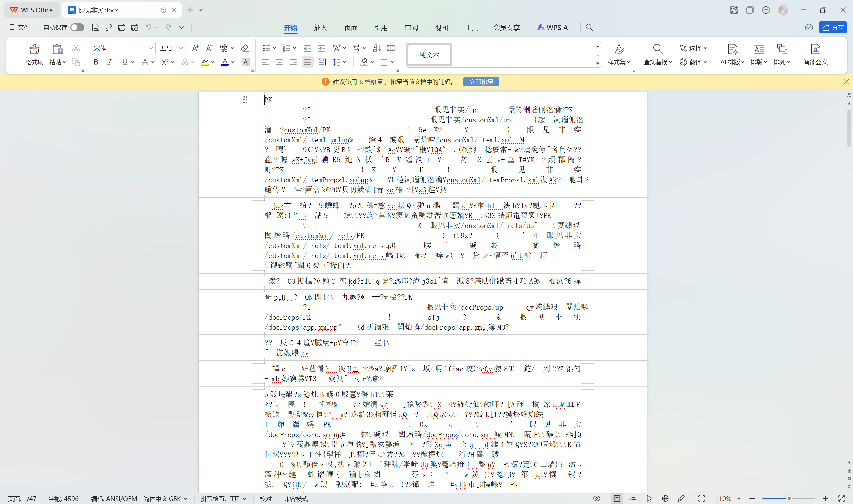
Task: Expand the font size dropdown (五号)
Action: click(x=181, y=48)
